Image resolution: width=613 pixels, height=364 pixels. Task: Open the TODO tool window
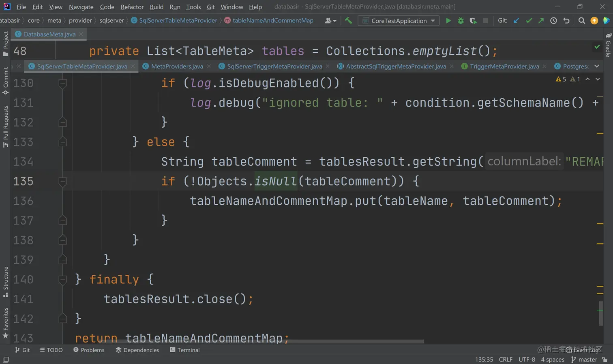[51, 350]
